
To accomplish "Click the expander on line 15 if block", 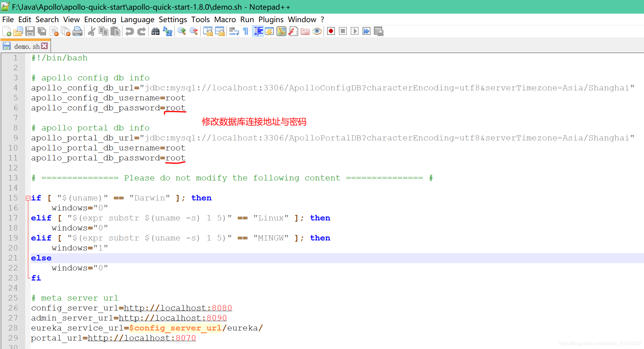I will point(27,198).
